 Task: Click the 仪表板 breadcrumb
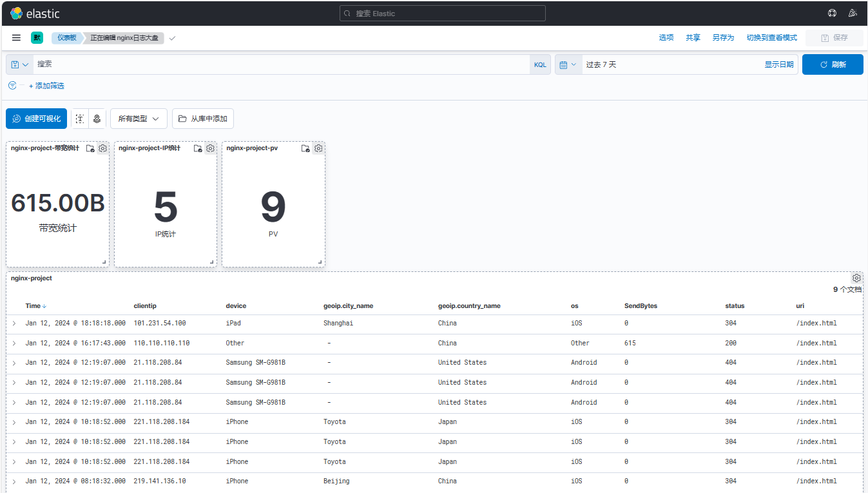(x=66, y=38)
